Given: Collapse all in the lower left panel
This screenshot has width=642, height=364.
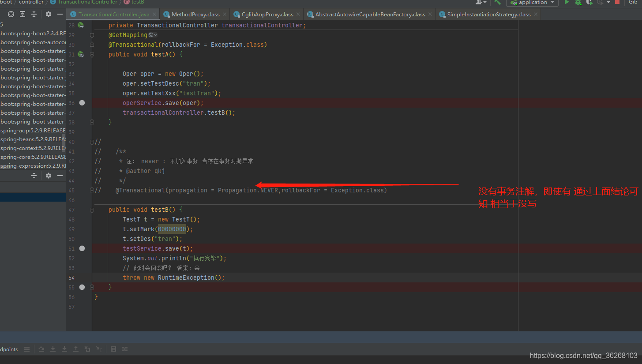Looking at the screenshot, I should point(34,176).
